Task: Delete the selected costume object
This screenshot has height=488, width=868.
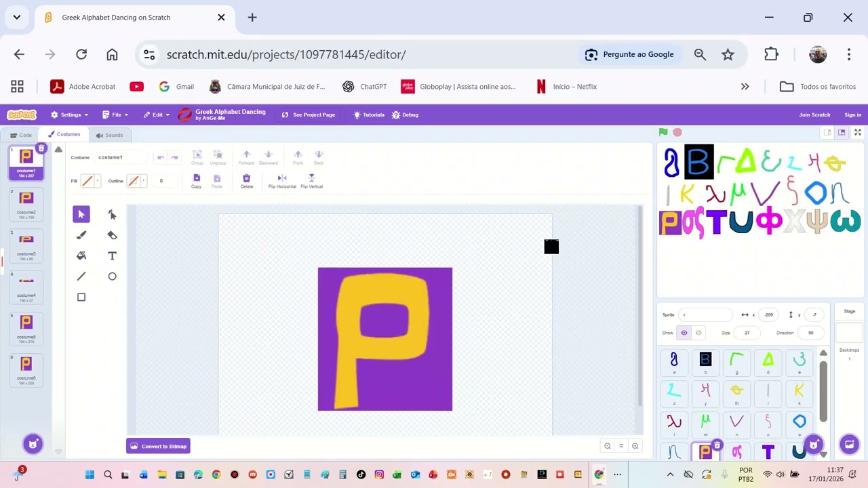Action: coord(247,181)
